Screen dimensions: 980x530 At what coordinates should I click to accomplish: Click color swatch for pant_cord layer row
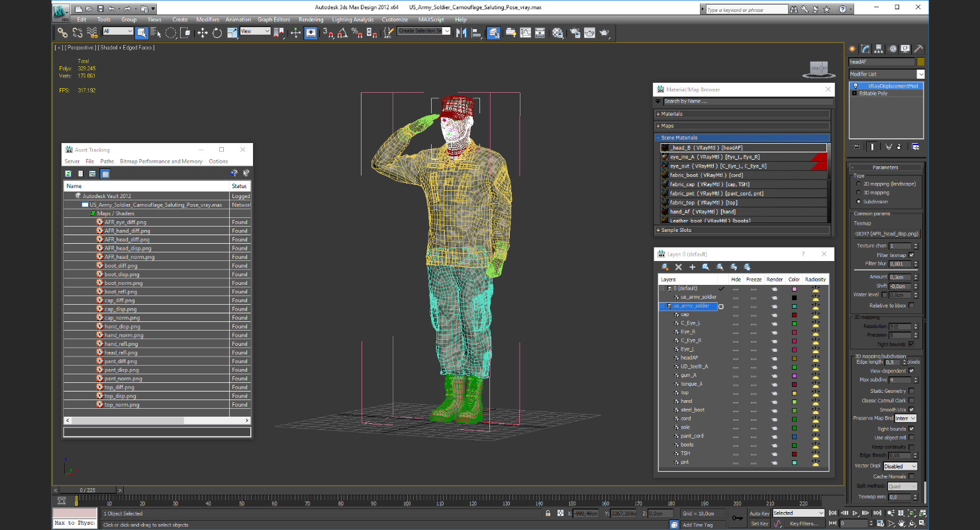[x=794, y=436]
